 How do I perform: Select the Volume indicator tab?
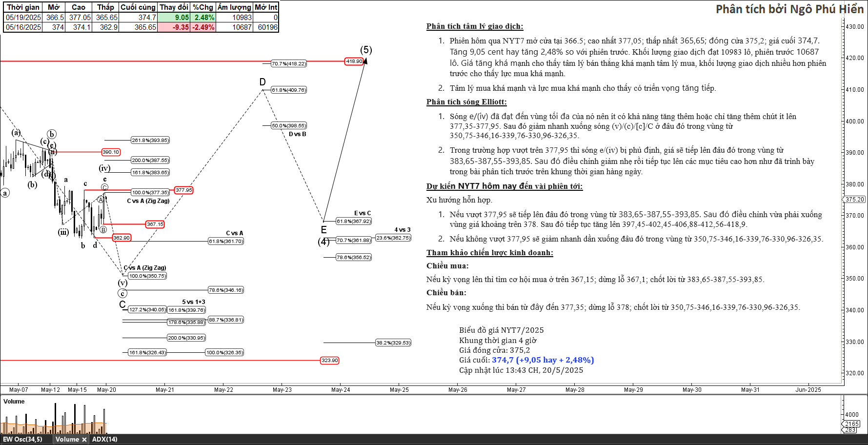(67, 439)
